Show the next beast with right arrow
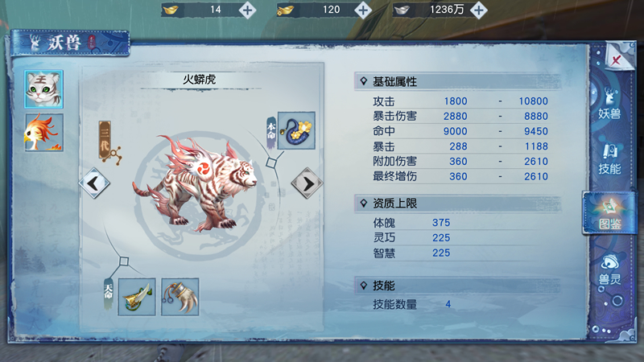Viewport: 644px width, 362px height. tap(307, 183)
